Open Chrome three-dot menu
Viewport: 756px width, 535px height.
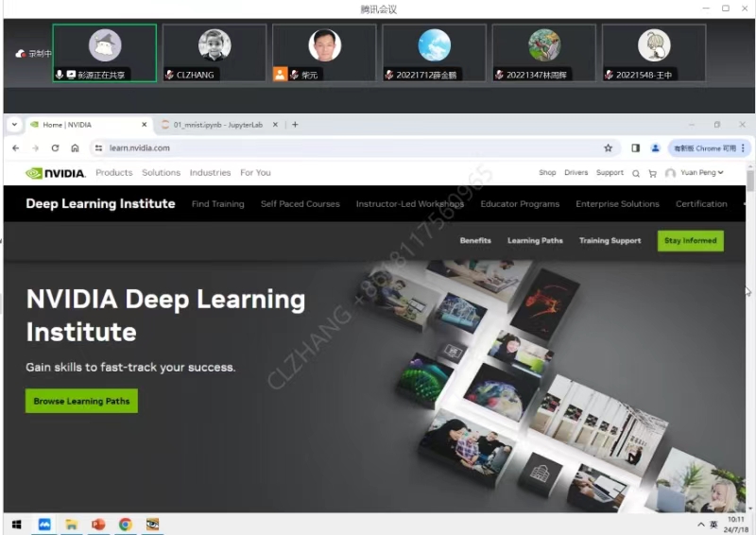743,148
